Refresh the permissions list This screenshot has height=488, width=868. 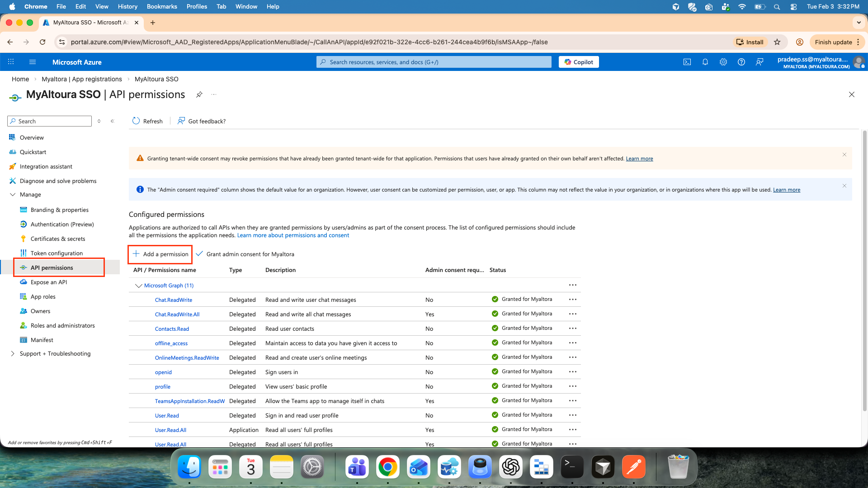[147, 121]
